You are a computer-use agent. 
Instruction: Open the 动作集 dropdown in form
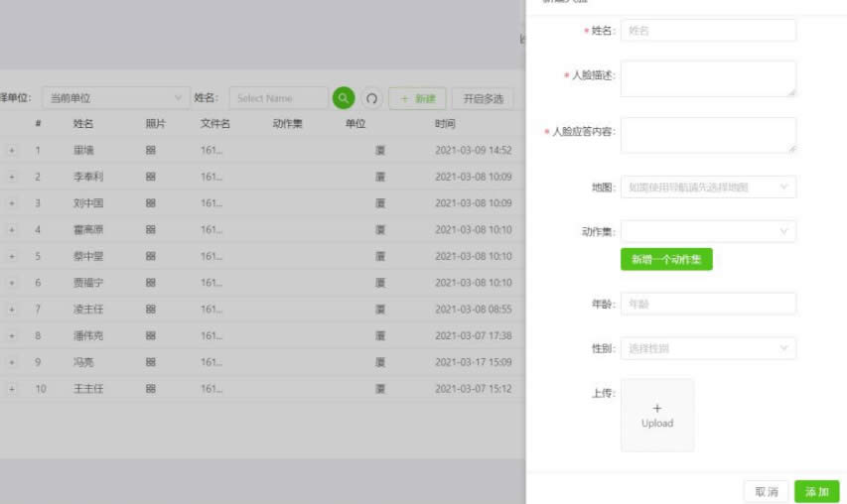click(x=708, y=231)
